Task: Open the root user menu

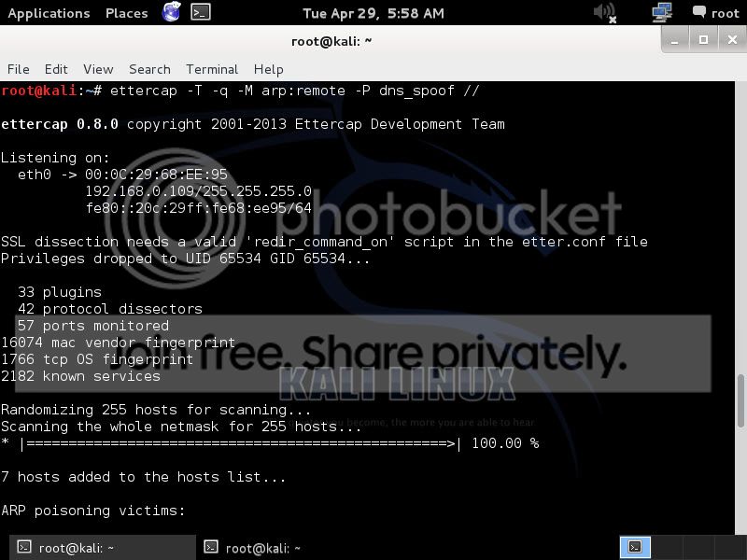Action: point(715,13)
